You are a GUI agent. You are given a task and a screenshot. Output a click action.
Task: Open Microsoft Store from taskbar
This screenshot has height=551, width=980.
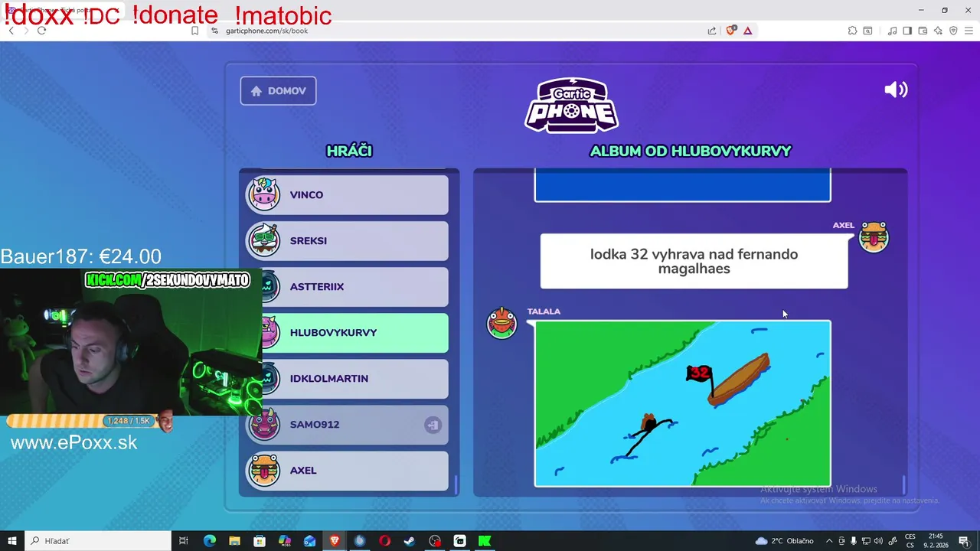click(260, 541)
